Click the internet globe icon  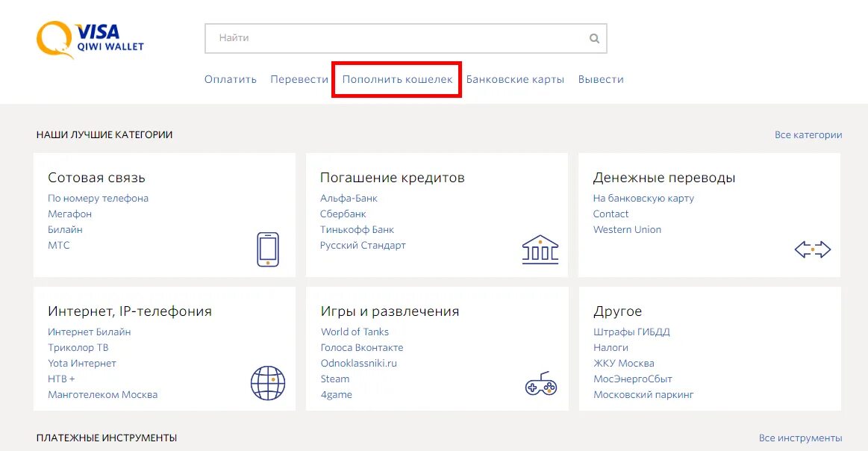tap(268, 383)
